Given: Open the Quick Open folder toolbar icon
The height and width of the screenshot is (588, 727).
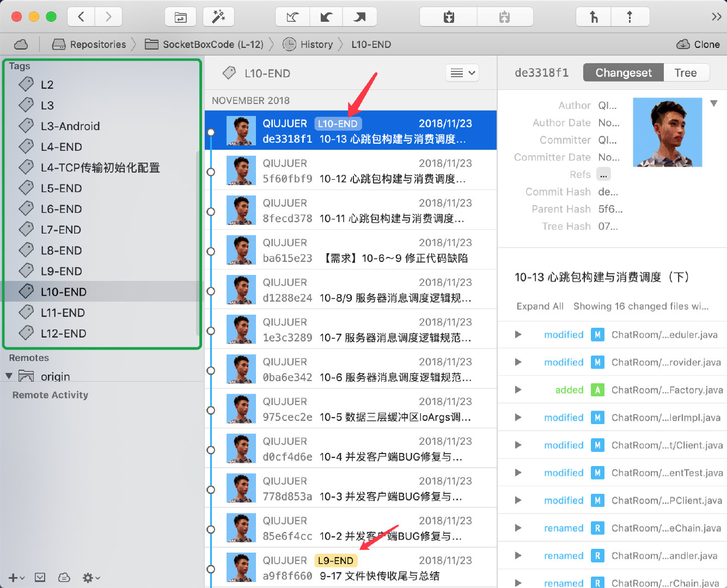Looking at the screenshot, I should point(180,17).
